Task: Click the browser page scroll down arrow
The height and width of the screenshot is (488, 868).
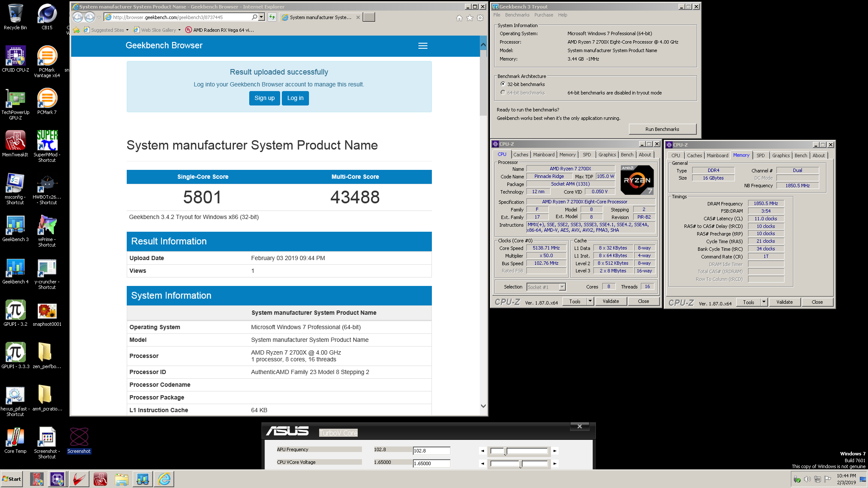Action: pos(483,406)
